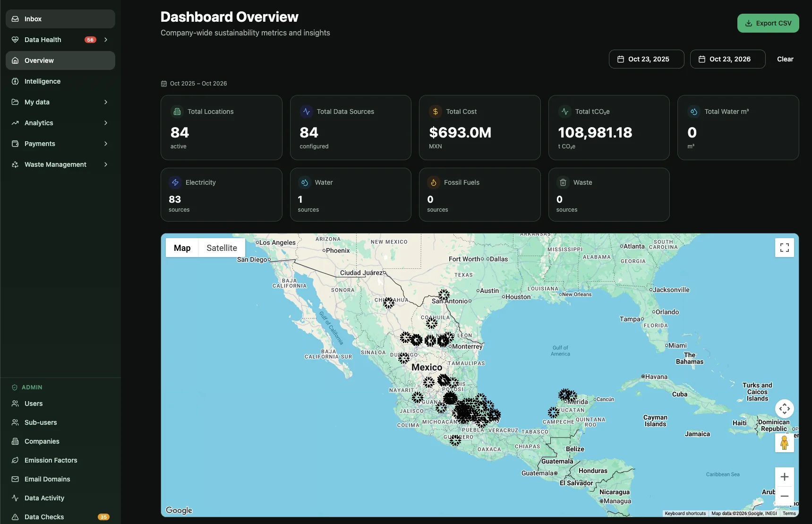
Task: Open Email Domains admin page
Action: coord(60,479)
